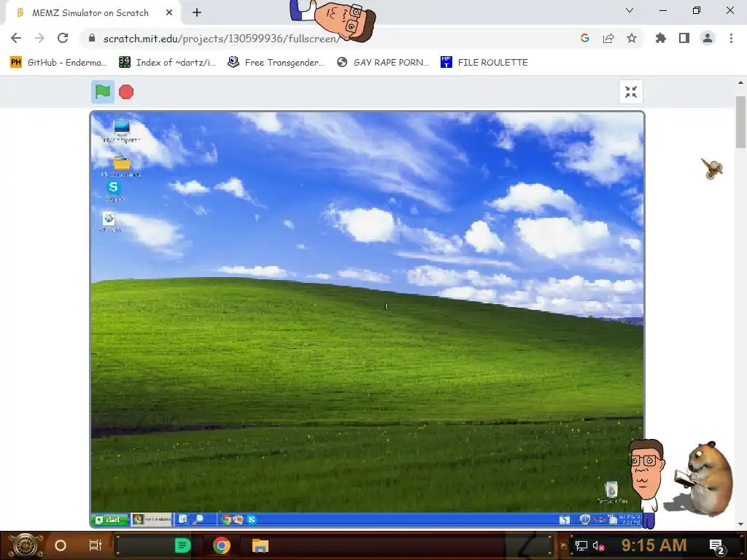Open Chrome's three-dot menu
The width and height of the screenshot is (747, 560).
(x=731, y=38)
